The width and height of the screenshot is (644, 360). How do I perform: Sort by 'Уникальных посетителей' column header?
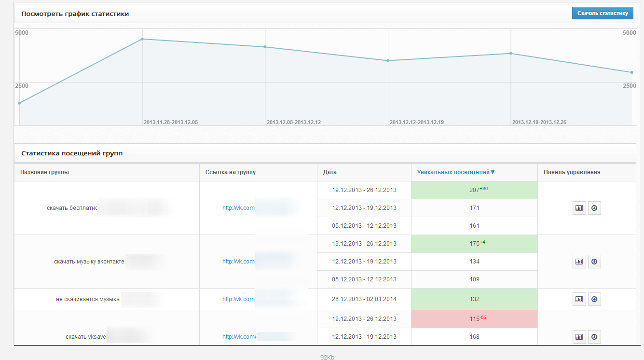456,172
